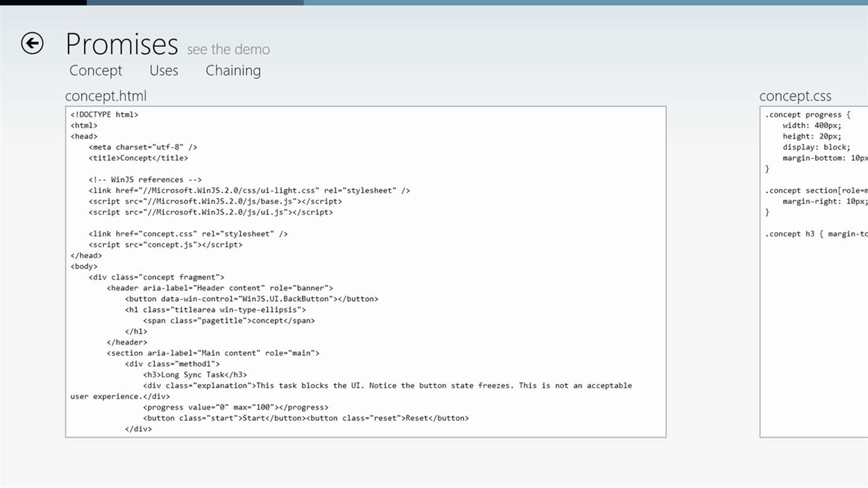This screenshot has width=868, height=488.
Task: Click the h1 class="titlearea win-type-ellipsis" line
Action: [x=215, y=310]
